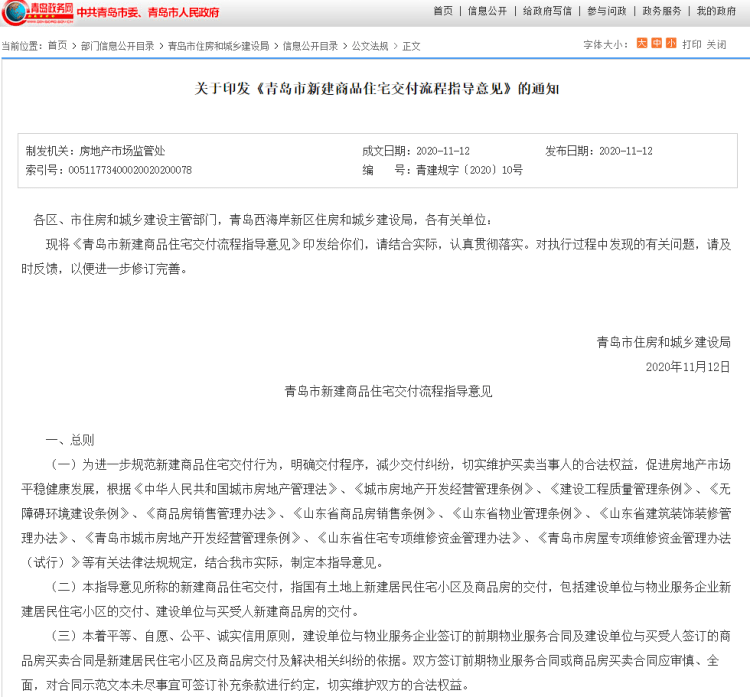Viewport: 750px width, 697px height.
Task: Click the 关闭 close page link
Action: [x=716, y=44]
